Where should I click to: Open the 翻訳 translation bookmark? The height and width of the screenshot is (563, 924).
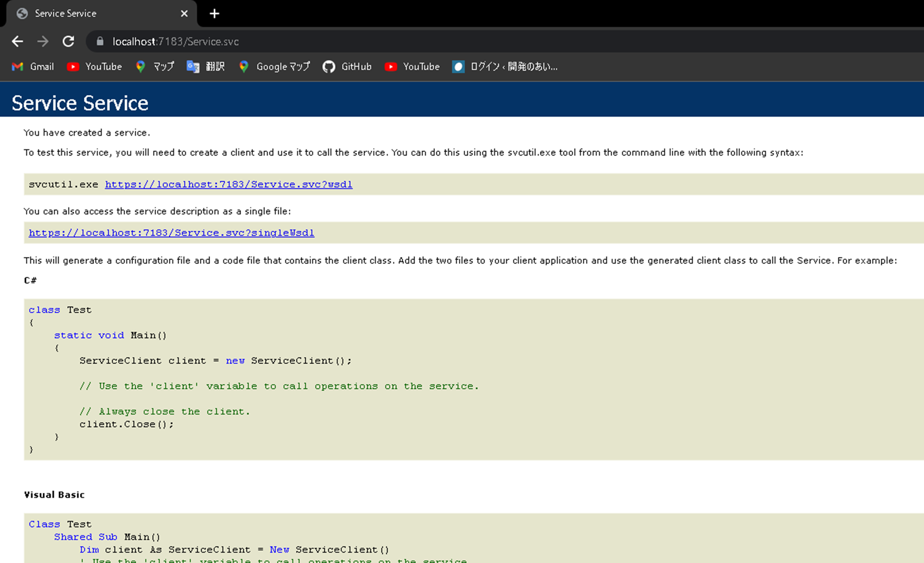click(205, 67)
